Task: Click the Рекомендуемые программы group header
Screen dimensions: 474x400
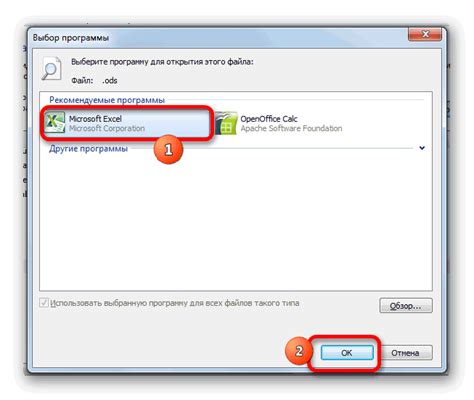Action: tap(107, 100)
